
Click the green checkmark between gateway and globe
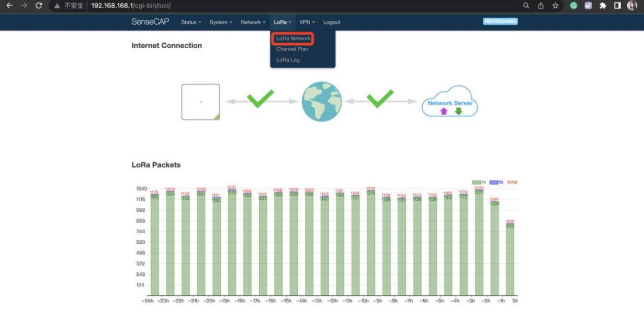tap(260, 99)
